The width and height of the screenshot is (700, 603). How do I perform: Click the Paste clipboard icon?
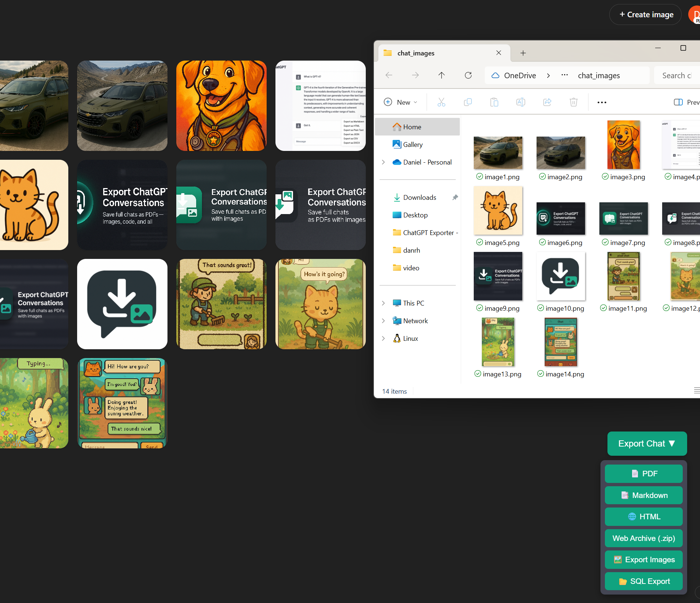click(x=494, y=102)
